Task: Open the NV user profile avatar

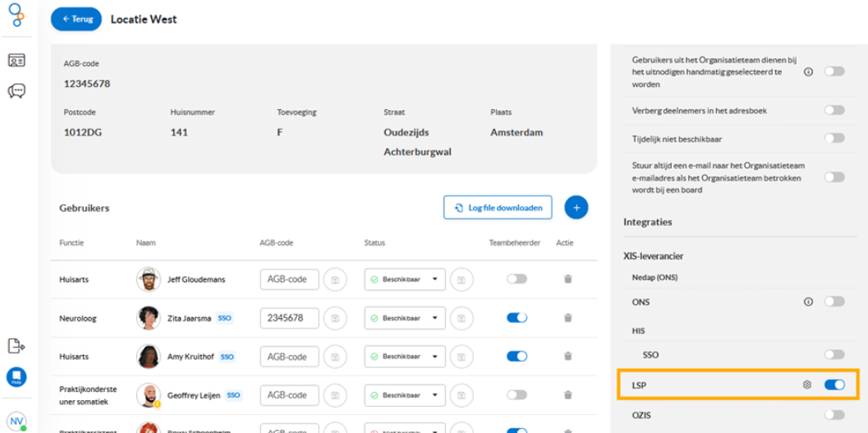Action: (16, 421)
